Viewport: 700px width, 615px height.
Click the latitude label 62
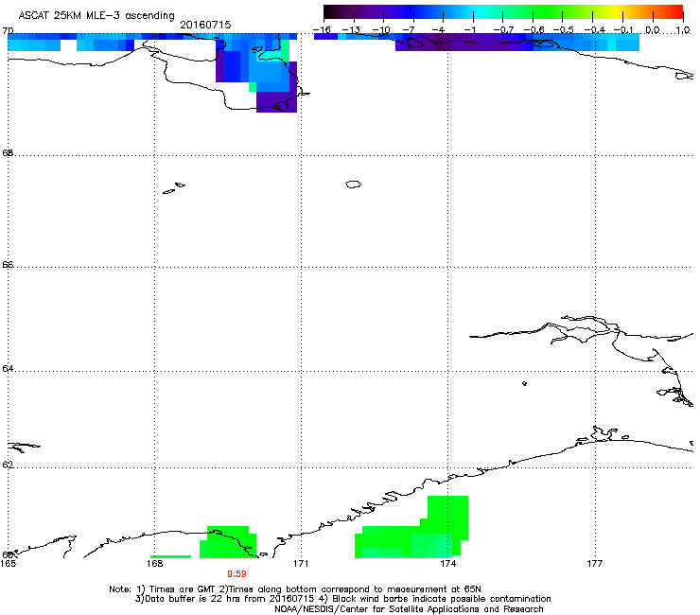point(8,465)
